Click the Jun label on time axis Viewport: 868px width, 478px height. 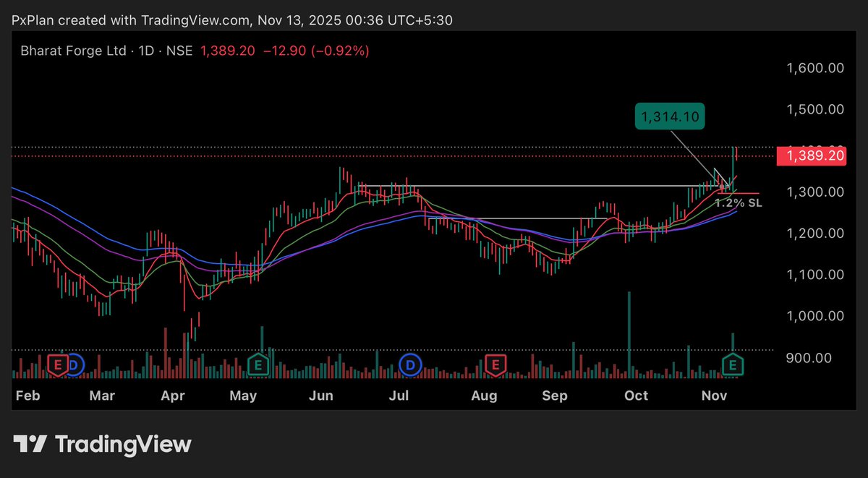[320, 396]
